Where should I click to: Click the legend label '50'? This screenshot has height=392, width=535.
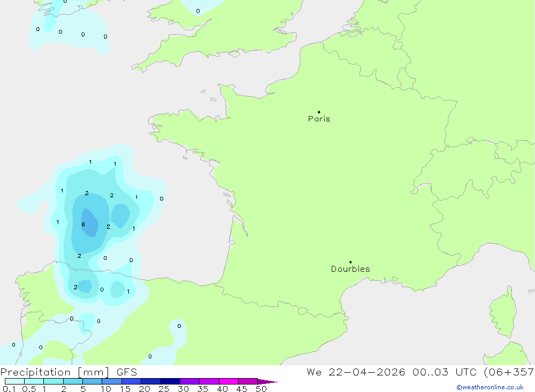(x=261, y=389)
